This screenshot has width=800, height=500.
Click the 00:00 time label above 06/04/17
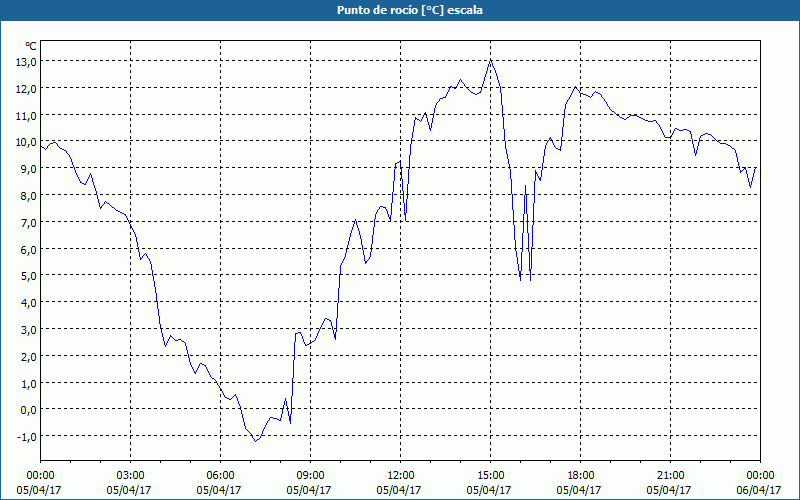pos(760,476)
